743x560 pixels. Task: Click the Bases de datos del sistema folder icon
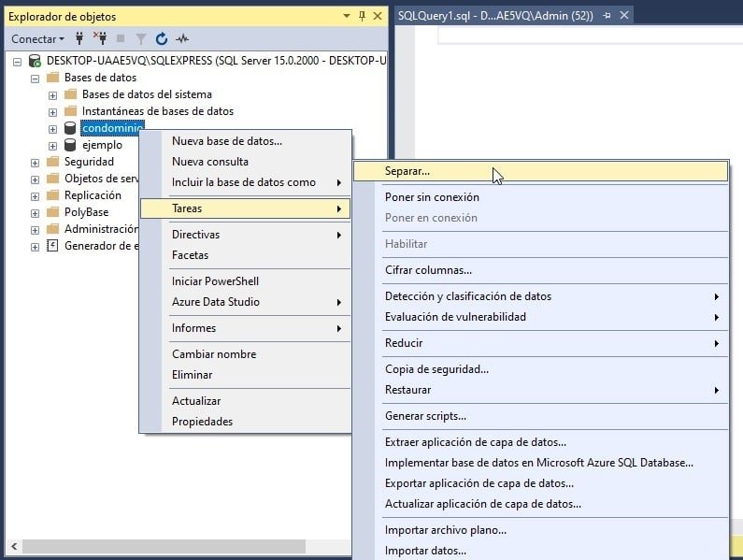pos(70,93)
